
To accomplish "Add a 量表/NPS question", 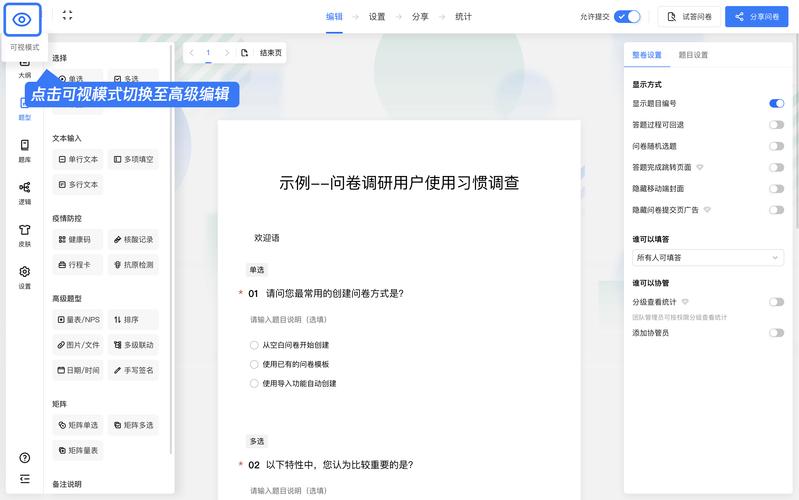I will [x=78, y=320].
